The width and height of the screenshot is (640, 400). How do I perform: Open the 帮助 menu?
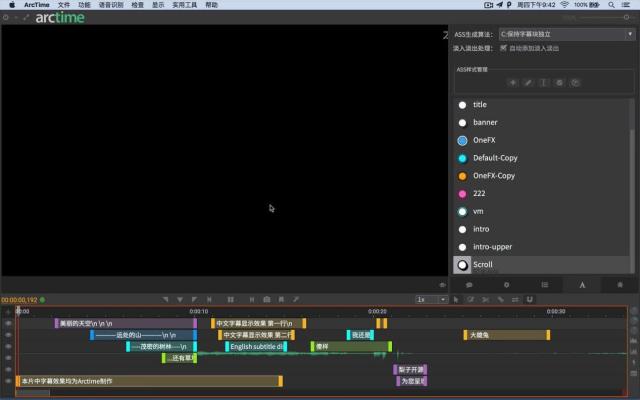[211, 5]
